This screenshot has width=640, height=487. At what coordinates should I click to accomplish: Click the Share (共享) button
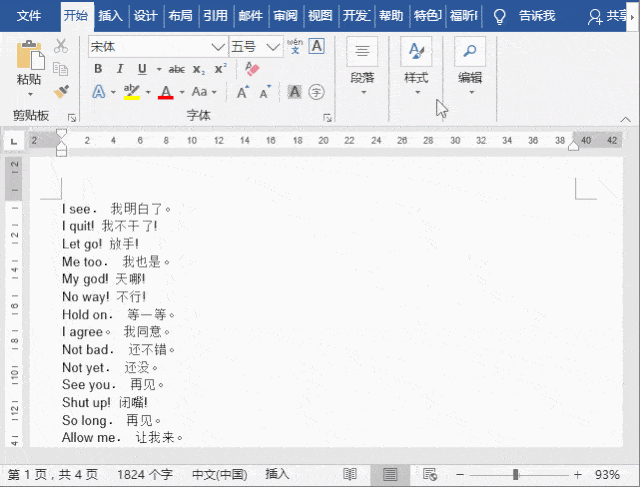click(607, 16)
